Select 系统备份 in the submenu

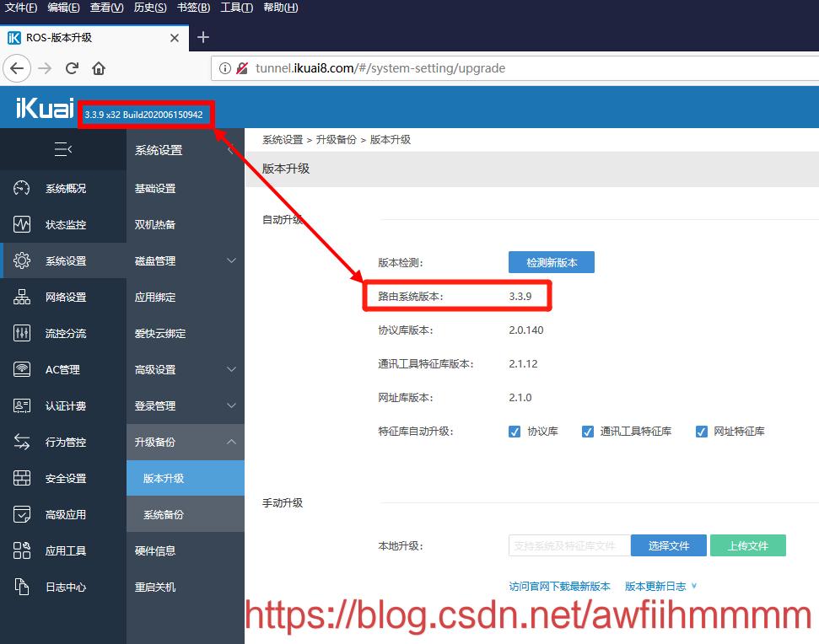tap(186, 514)
